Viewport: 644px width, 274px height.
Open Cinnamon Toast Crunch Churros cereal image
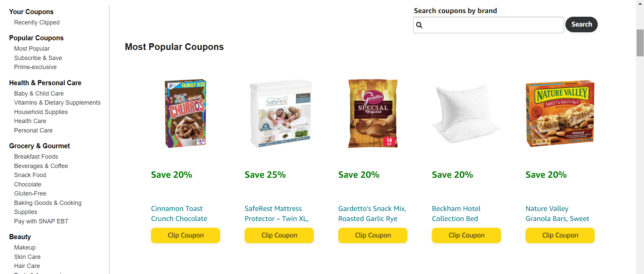pos(186,113)
